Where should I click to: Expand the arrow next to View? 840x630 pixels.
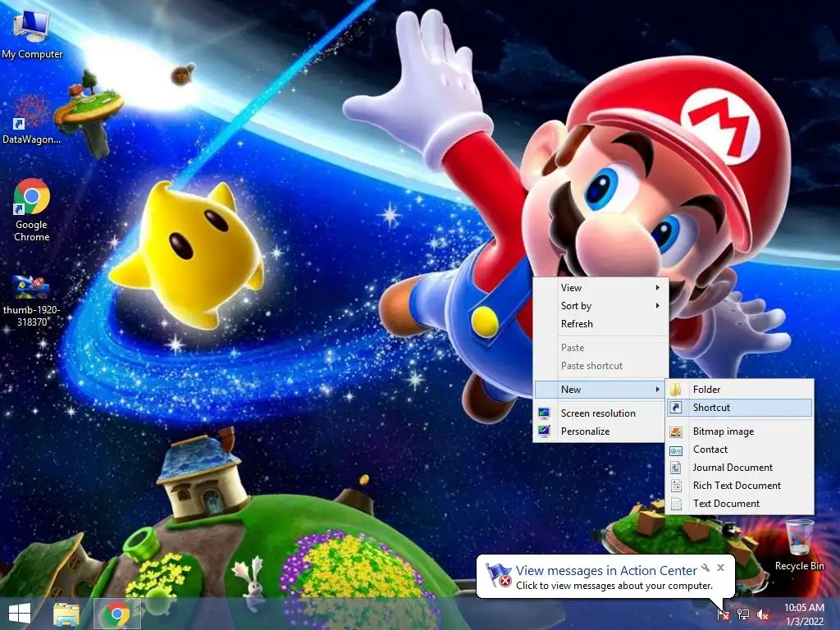coord(657,288)
